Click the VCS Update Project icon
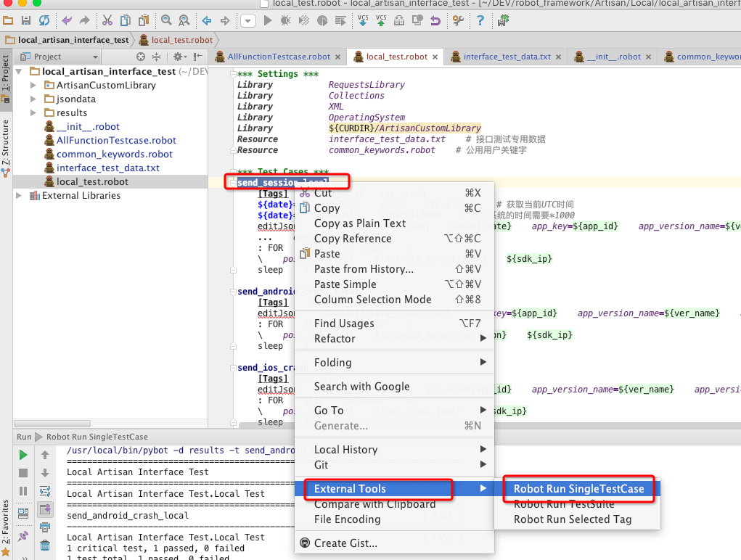741x560 pixels. point(362,21)
